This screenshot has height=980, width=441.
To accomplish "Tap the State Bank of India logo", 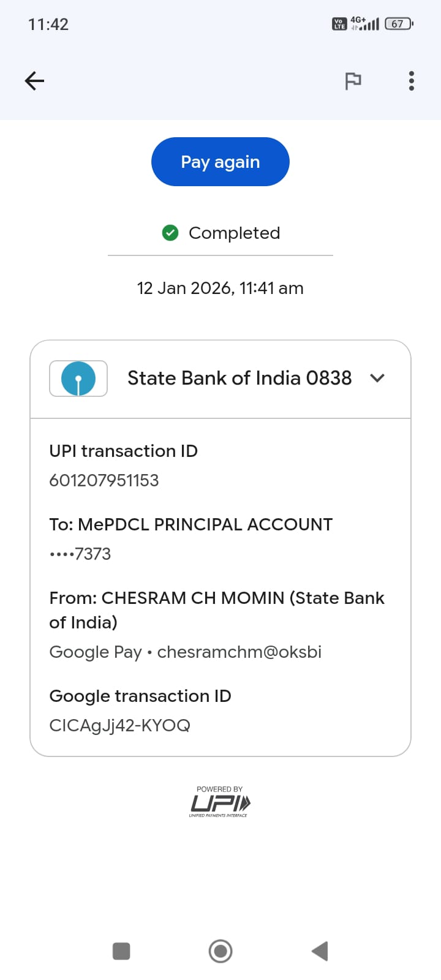I will pyautogui.click(x=78, y=379).
